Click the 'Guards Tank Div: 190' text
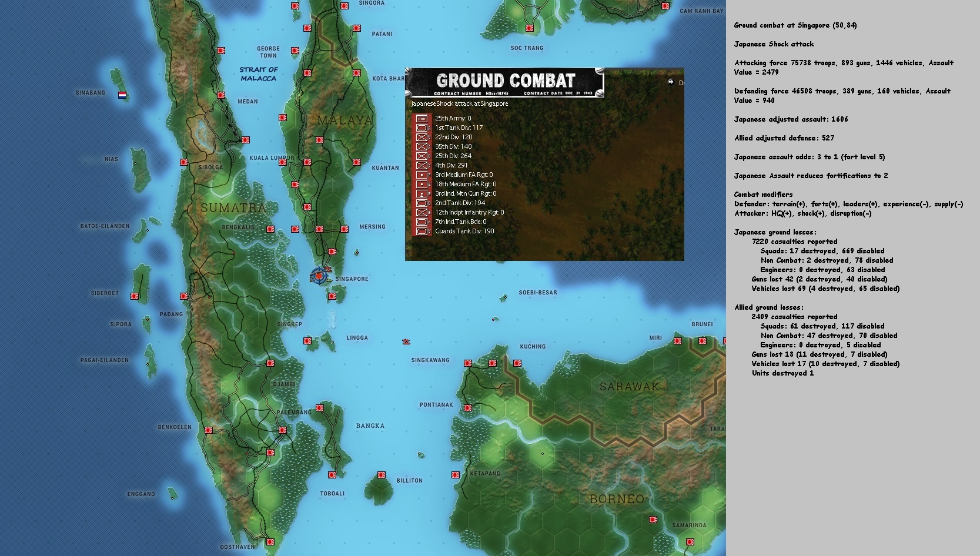980x556 pixels. [464, 231]
